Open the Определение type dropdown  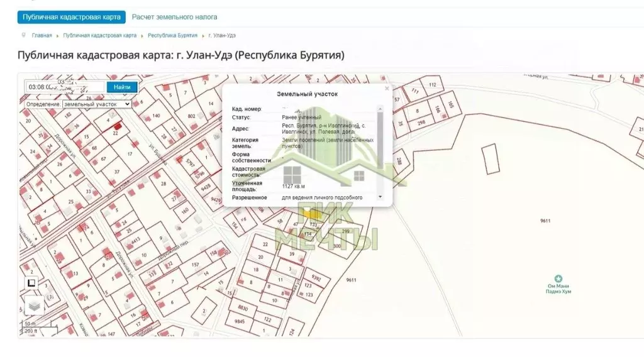97,104
